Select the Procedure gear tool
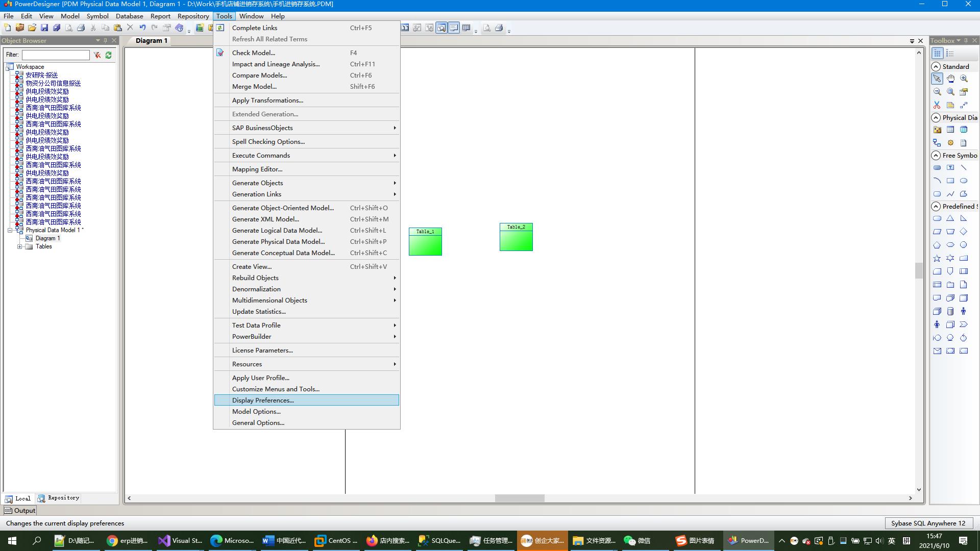 pyautogui.click(x=950, y=143)
